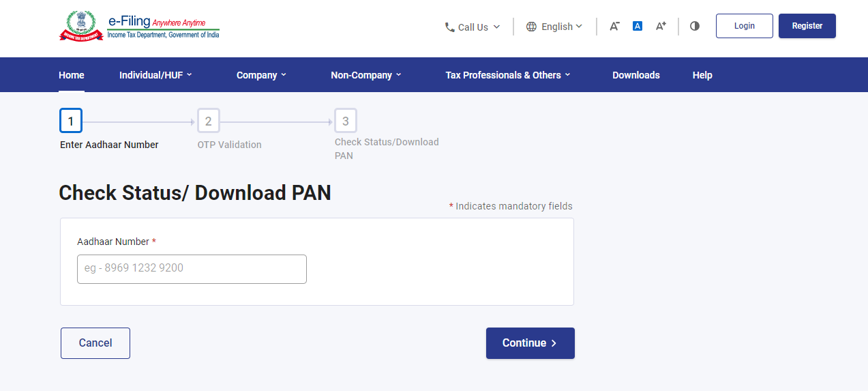The image size is (868, 391).
Task: Click the Cancel button
Action: click(x=95, y=343)
